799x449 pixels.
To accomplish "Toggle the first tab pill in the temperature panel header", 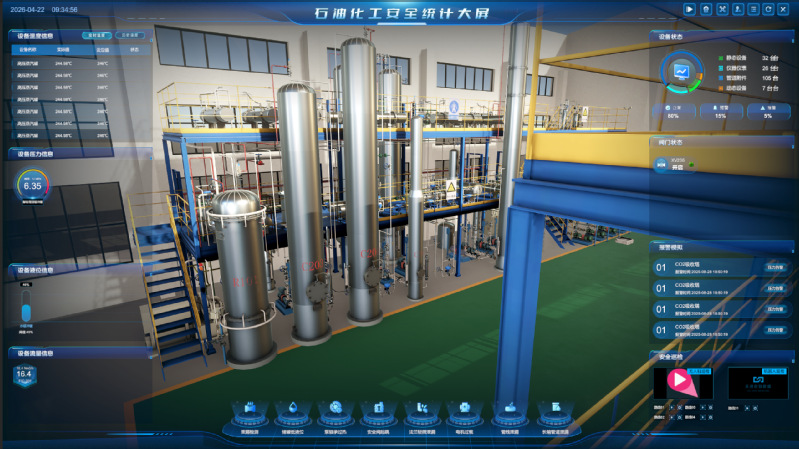I will (96, 35).
